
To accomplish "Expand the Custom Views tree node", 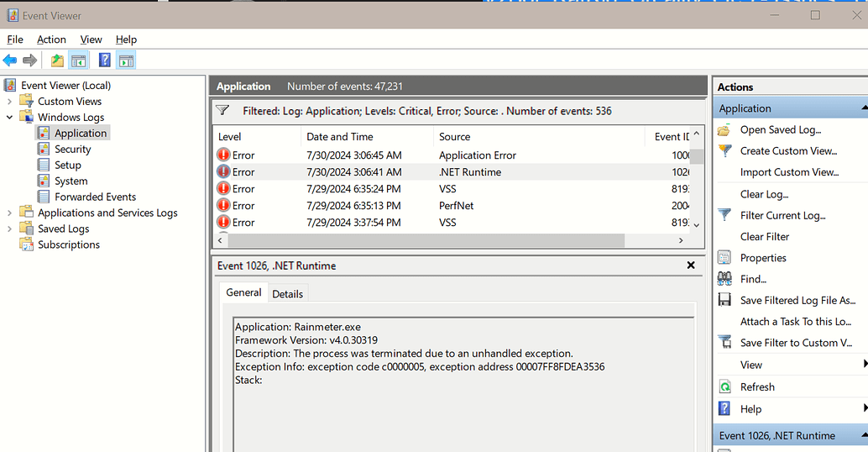I will click(9, 102).
